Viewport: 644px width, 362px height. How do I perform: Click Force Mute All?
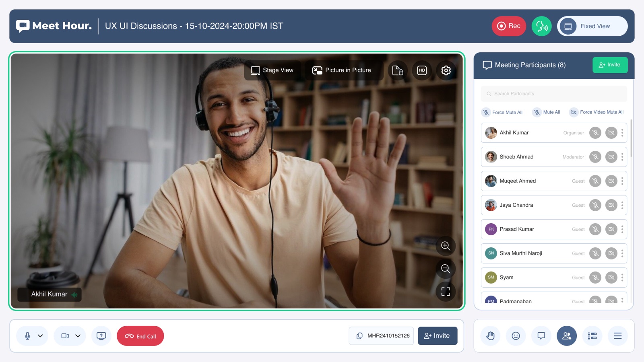pyautogui.click(x=502, y=112)
